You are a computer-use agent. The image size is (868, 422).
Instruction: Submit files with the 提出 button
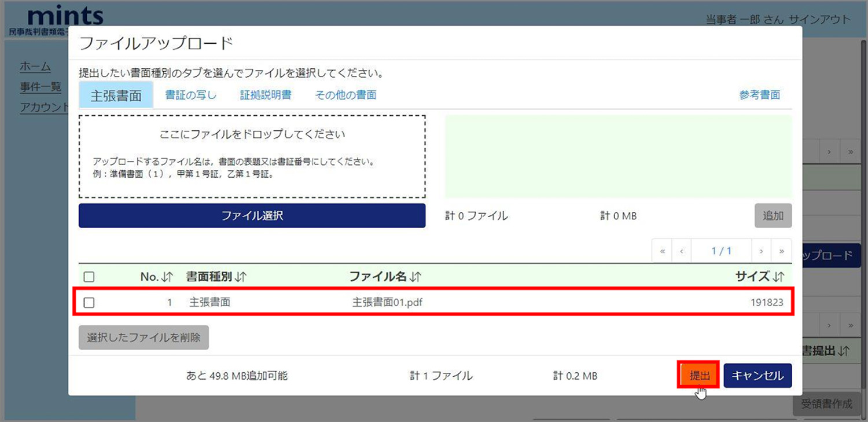699,375
